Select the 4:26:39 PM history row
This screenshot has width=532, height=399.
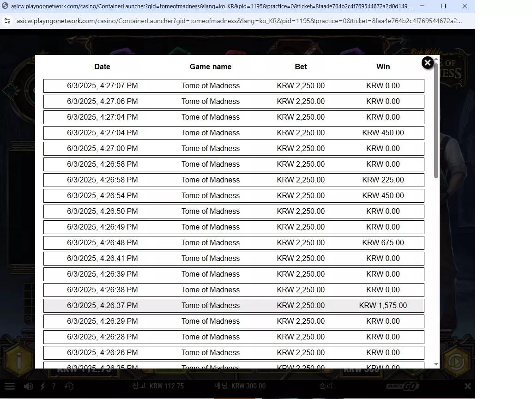[x=234, y=274]
